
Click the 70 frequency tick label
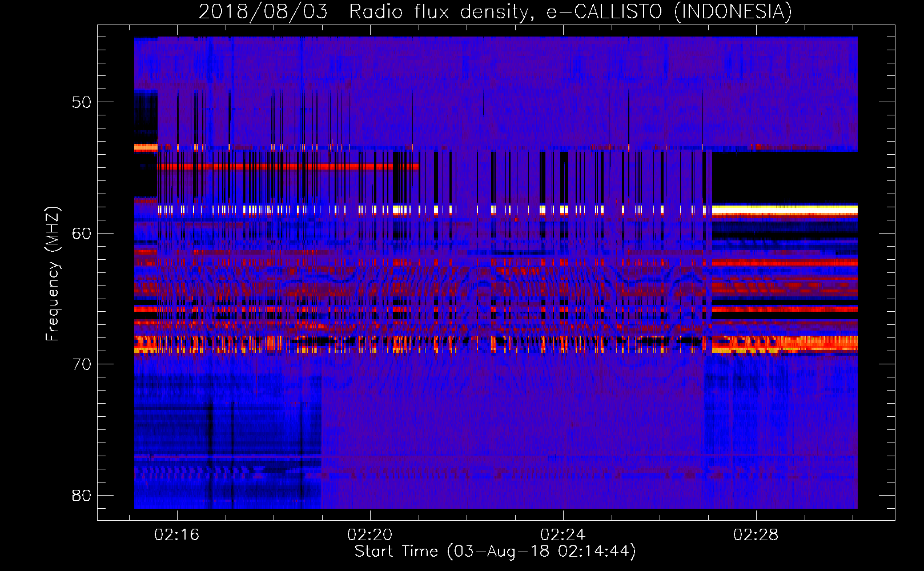pyautogui.click(x=82, y=364)
